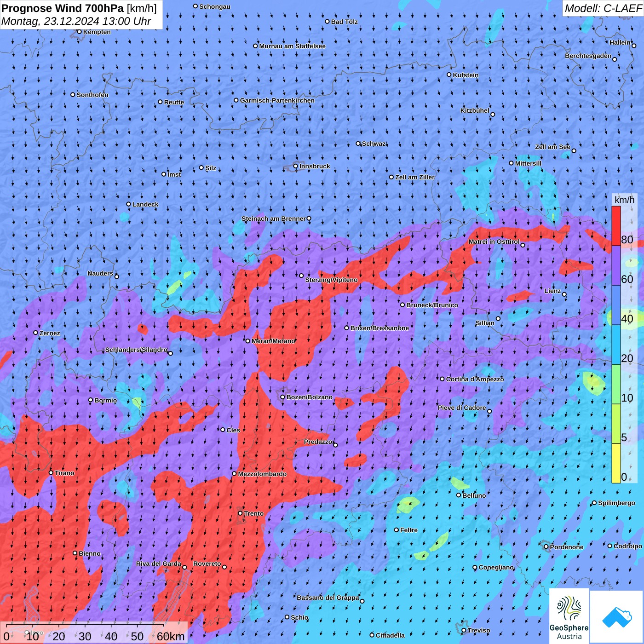644x644 pixels.
Task: Click the 'Sillian' label
Action: pyautogui.click(x=485, y=323)
